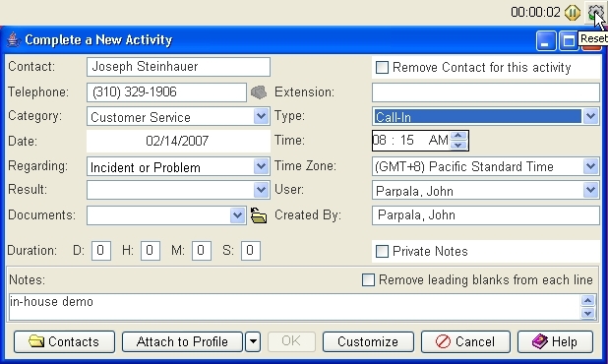Pause the activity timer
This screenshot has height=364, width=608.
click(x=573, y=13)
